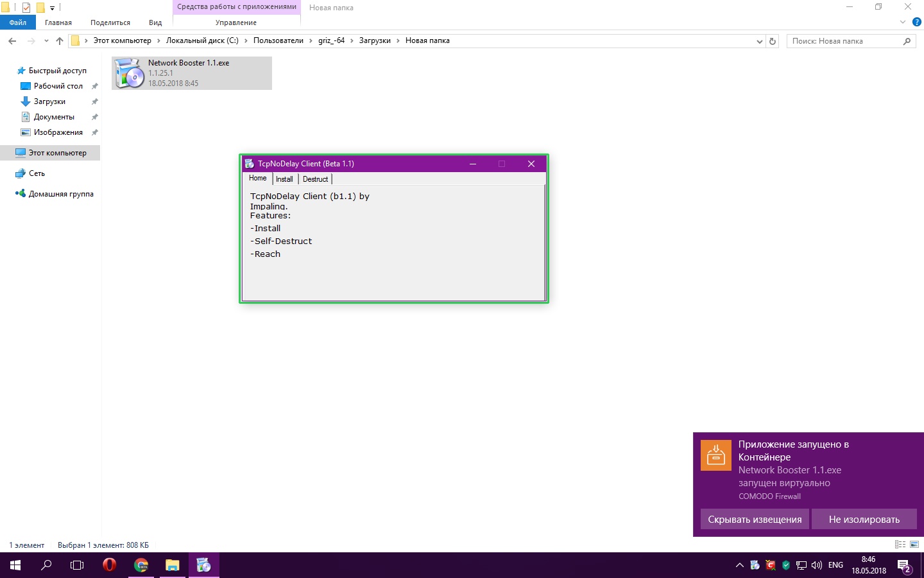Switch to the Home tab in TcpNoDelay Client
Screen dimensions: 924x578
258,178
